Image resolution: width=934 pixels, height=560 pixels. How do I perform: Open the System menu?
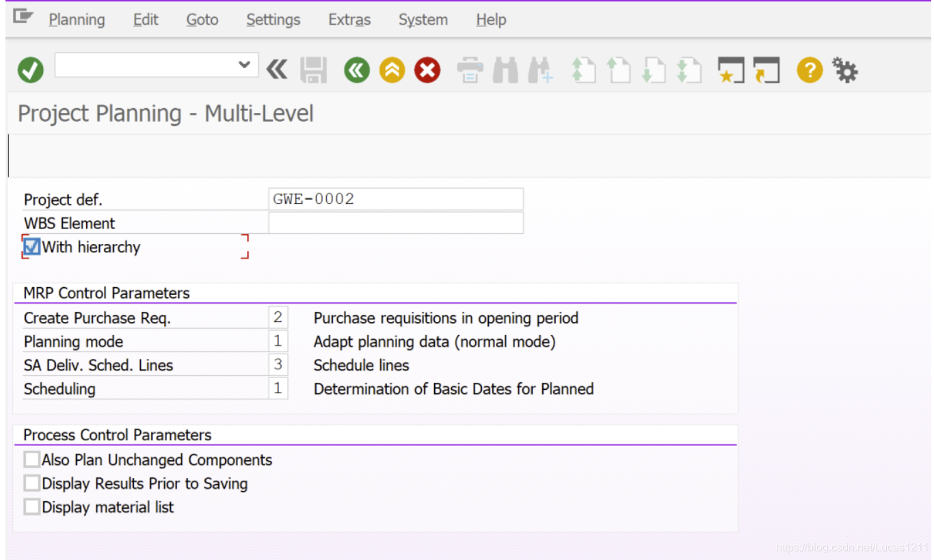click(423, 20)
